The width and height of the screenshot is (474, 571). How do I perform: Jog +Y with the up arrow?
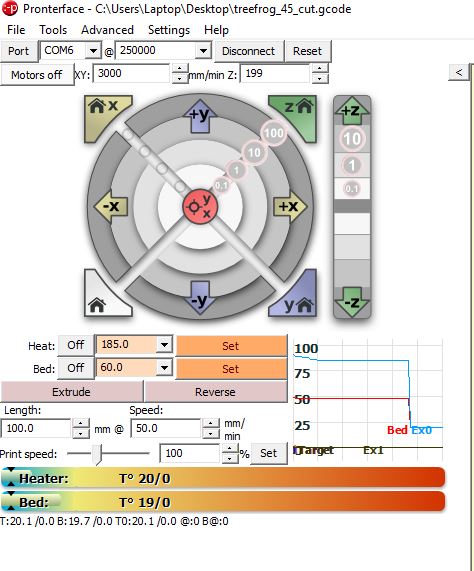tap(200, 115)
